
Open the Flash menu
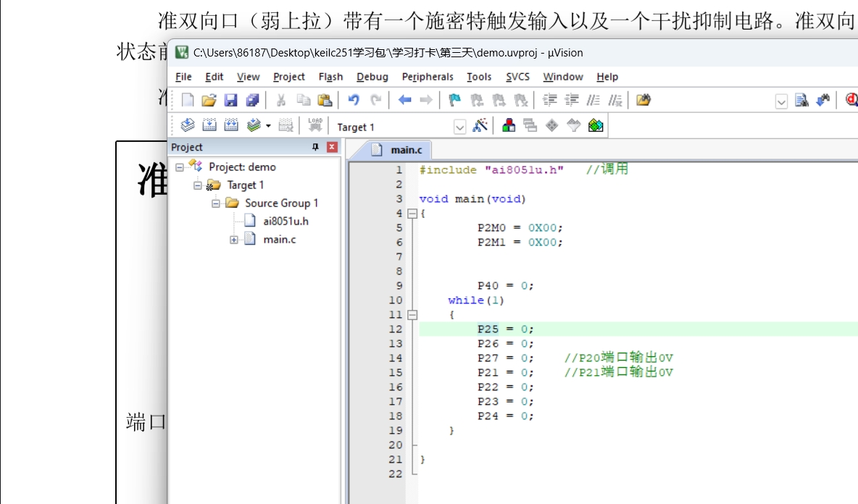(x=331, y=77)
